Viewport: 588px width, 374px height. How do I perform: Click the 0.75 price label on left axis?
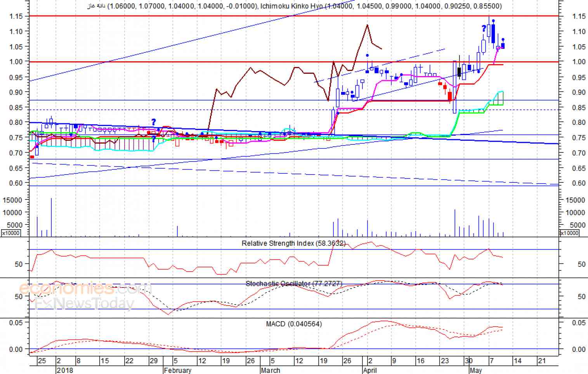click(16, 138)
